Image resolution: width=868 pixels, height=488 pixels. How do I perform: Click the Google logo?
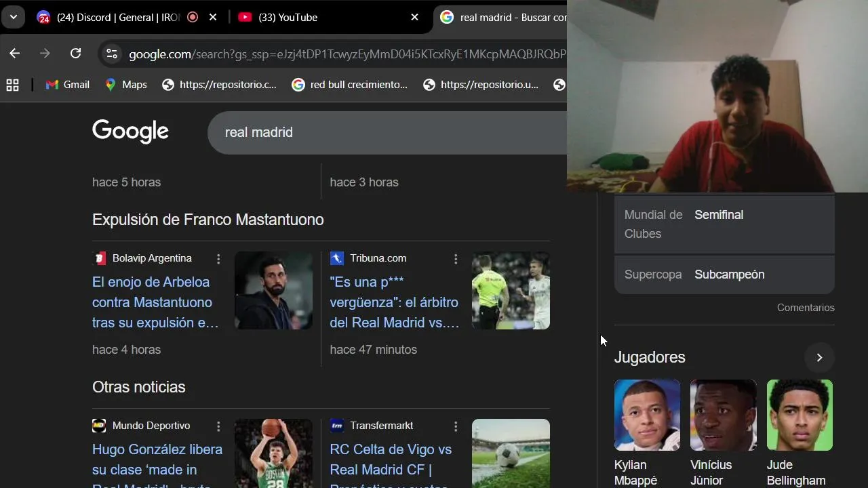[130, 132]
